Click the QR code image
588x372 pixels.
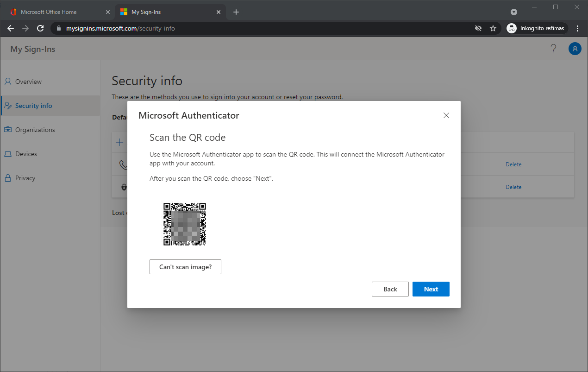[184, 224]
